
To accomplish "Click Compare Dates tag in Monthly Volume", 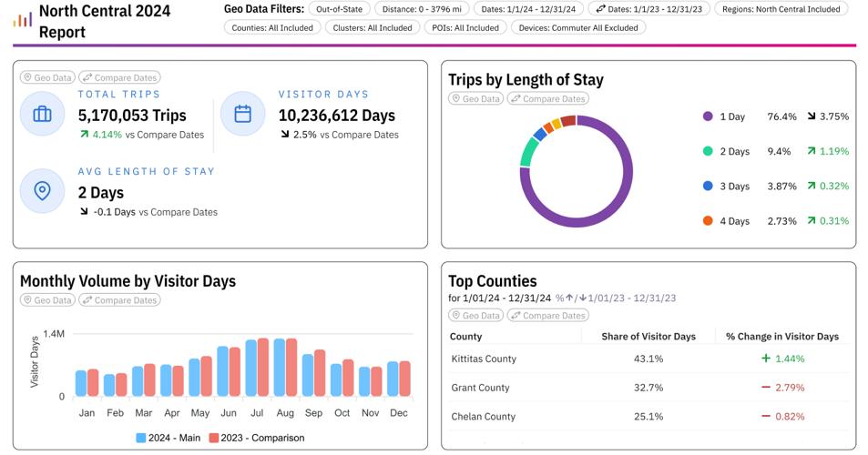I will pyautogui.click(x=119, y=300).
